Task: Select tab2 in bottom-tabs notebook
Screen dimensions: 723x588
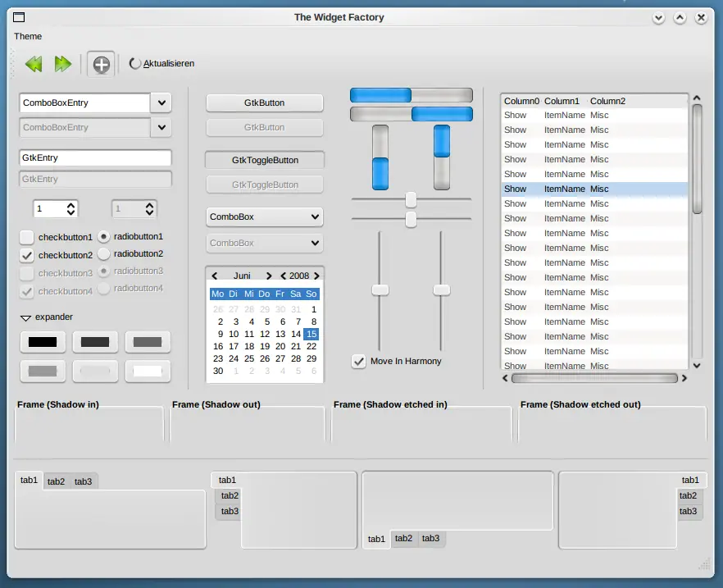Action: tap(403, 538)
